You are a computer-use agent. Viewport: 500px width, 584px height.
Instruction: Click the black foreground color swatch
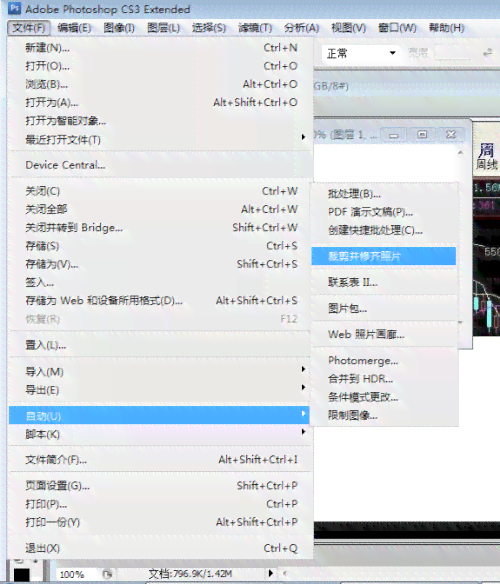[22, 575]
